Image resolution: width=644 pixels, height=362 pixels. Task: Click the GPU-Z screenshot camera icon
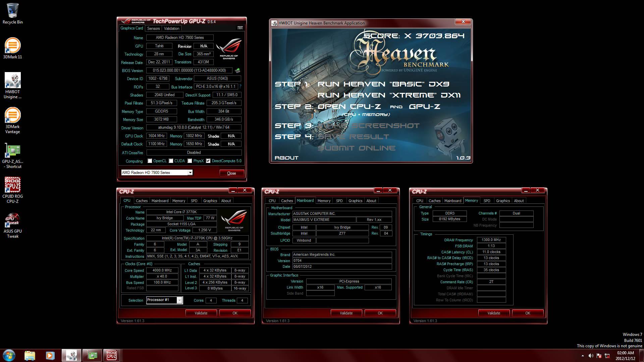coord(240,28)
